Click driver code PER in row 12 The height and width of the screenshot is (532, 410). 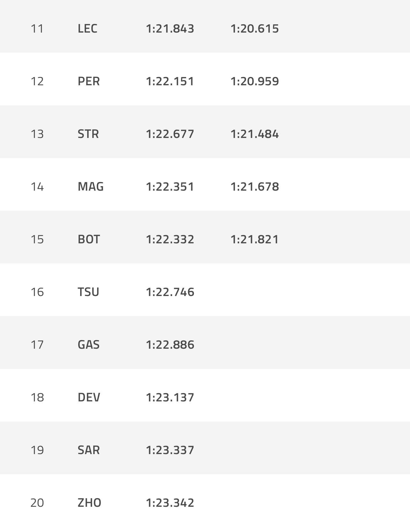coord(88,81)
